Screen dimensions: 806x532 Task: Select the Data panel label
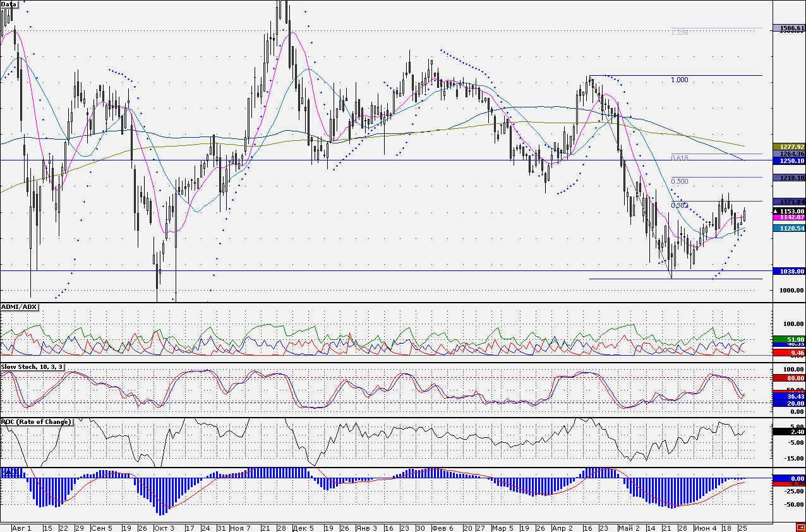pyautogui.click(x=9, y=4)
